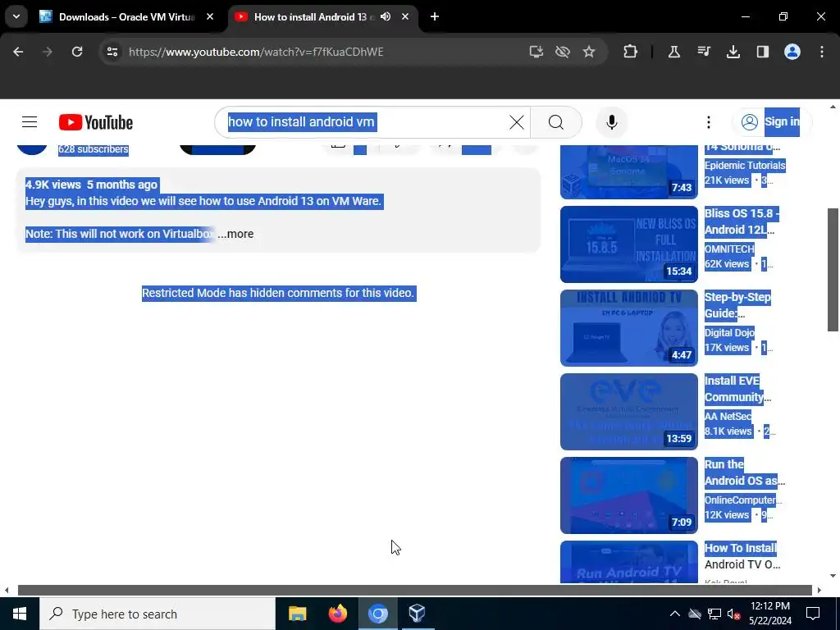The height and width of the screenshot is (630, 840).
Task: Click the vertical page scrollbar thumb
Action: point(833,269)
